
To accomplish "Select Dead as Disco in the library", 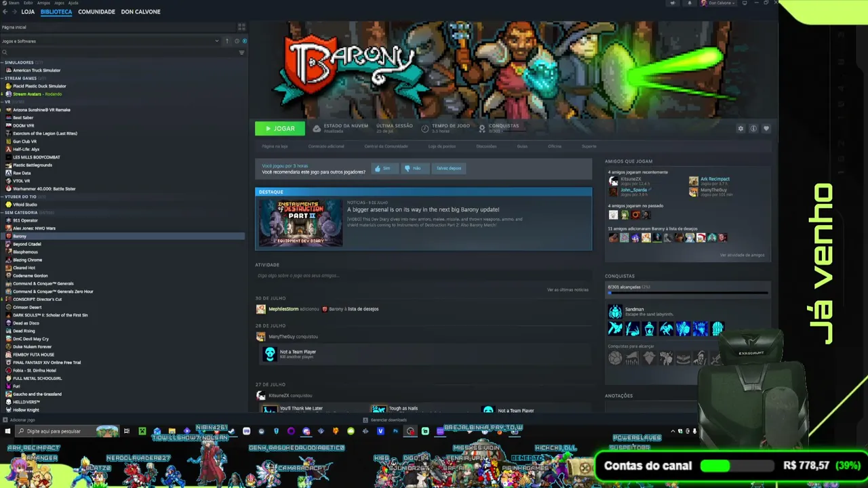I will point(26,323).
